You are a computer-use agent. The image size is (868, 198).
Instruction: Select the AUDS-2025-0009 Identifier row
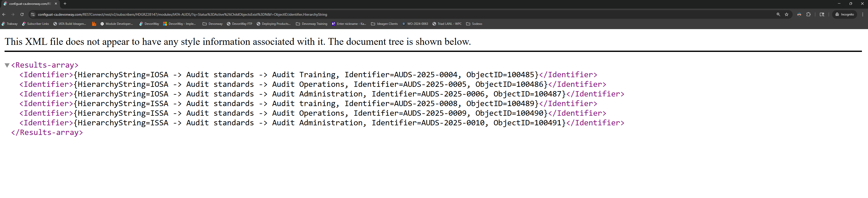point(313,113)
